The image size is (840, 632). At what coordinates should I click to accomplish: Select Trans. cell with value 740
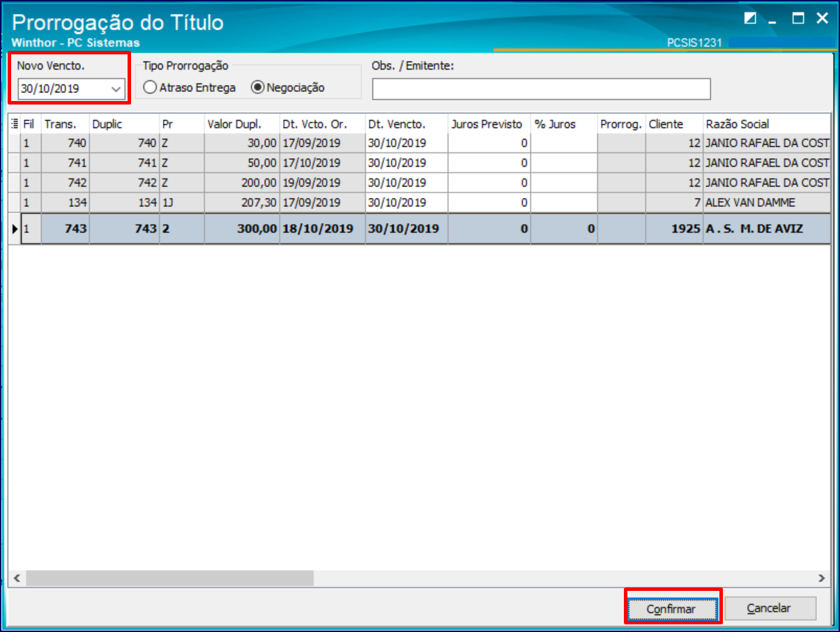click(66, 144)
